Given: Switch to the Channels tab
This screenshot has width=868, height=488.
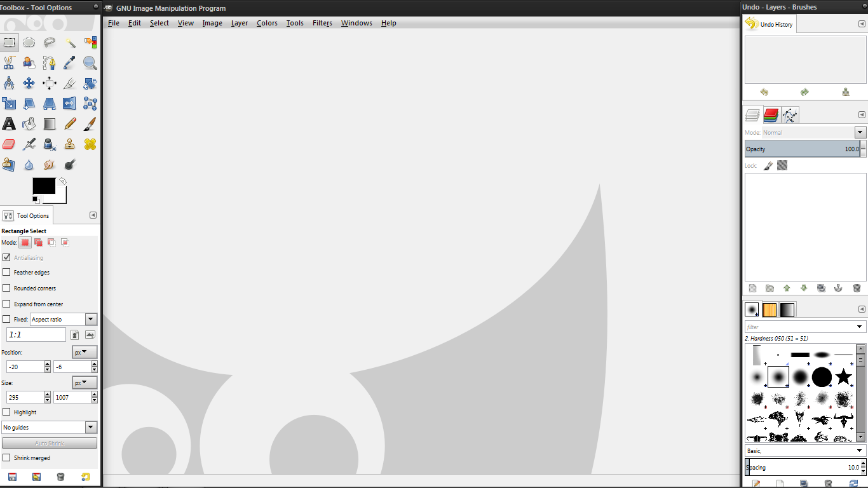Looking at the screenshot, I should tap(771, 115).
